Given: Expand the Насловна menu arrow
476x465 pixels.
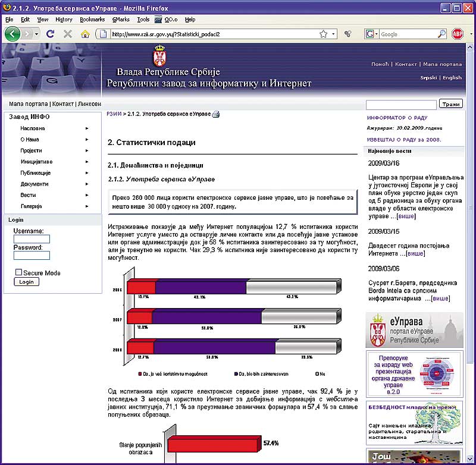Looking at the screenshot, I should 87,128.
